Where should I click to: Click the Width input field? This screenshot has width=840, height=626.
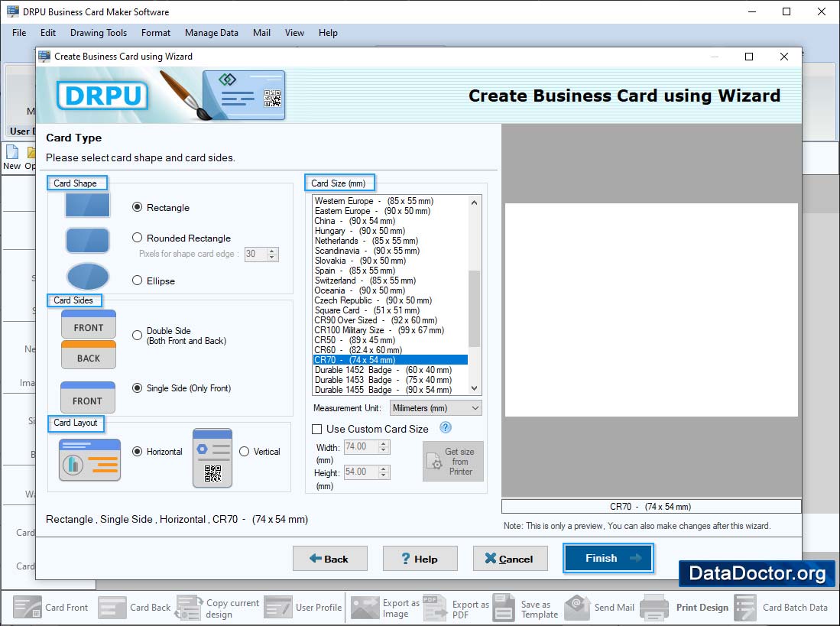[x=361, y=446]
